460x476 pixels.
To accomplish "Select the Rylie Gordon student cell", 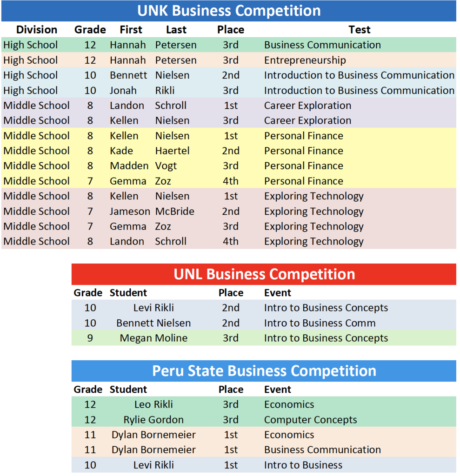I will [153, 420].
